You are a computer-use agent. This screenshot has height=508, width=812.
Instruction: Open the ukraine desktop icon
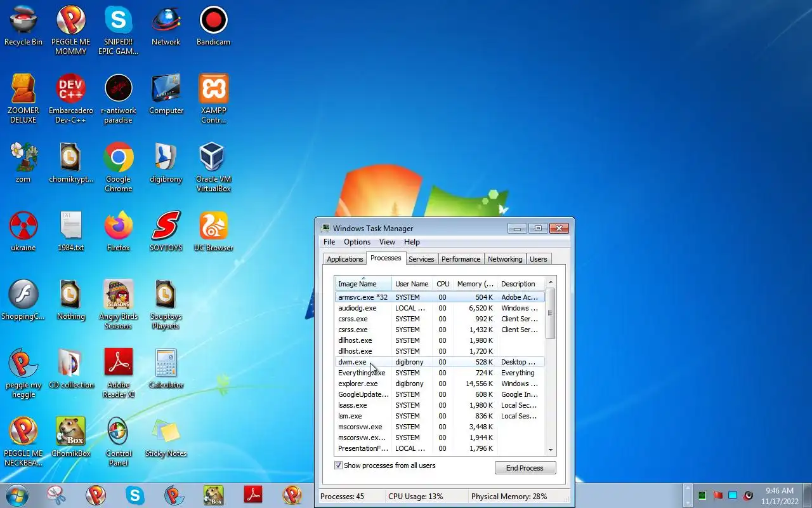click(23, 232)
